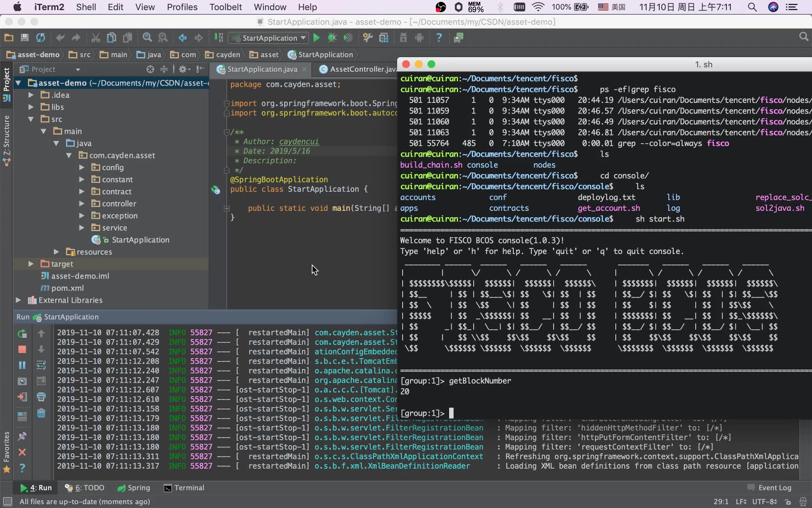812x508 pixels.
Task: Click the Open folder icon in the IntelliJ toolbar
Action: click(8, 38)
